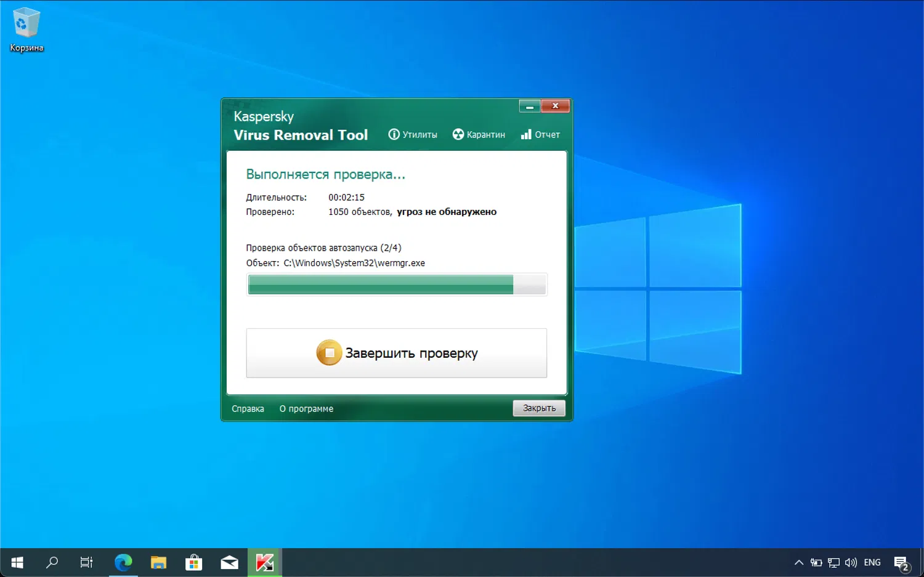Viewport: 924px width, 577px height.
Task: Open the Справка help link
Action: 248,409
